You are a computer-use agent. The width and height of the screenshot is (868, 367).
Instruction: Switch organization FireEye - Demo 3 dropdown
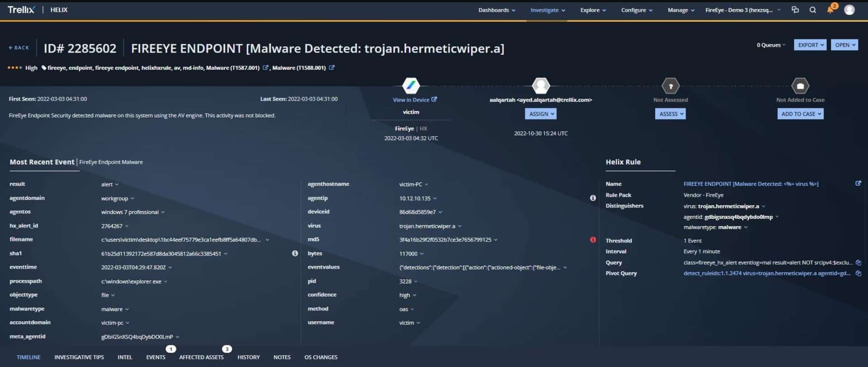[743, 10]
